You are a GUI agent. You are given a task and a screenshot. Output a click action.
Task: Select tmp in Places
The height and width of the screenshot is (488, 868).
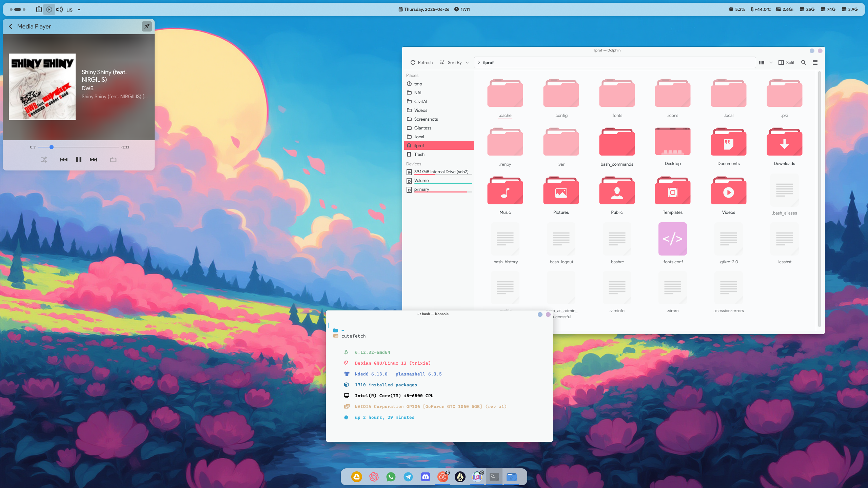point(439,84)
